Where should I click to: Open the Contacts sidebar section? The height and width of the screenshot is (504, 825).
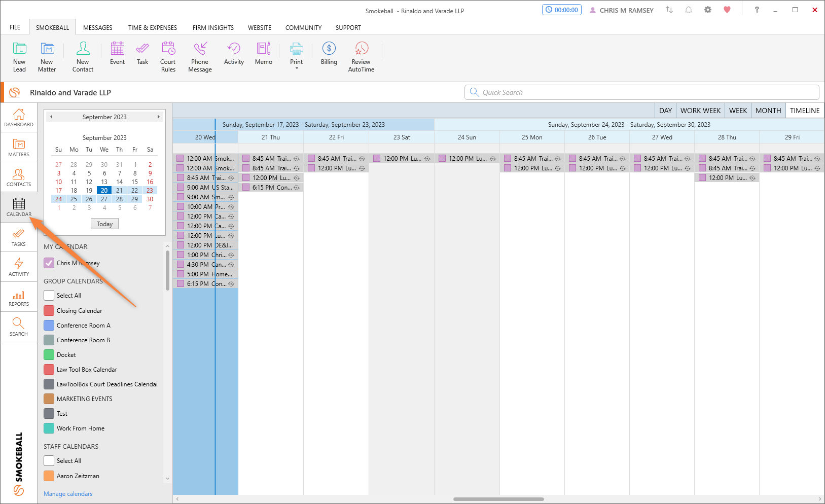click(19, 177)
